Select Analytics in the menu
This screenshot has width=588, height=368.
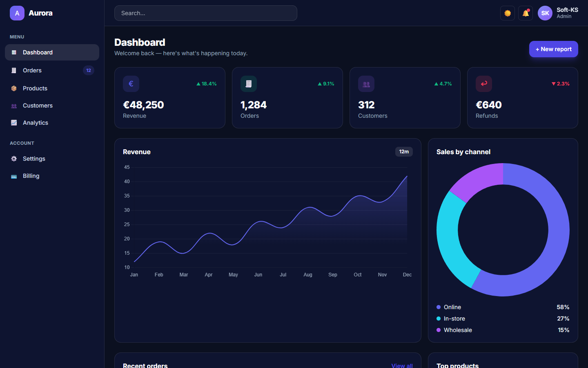coord(52,123)
